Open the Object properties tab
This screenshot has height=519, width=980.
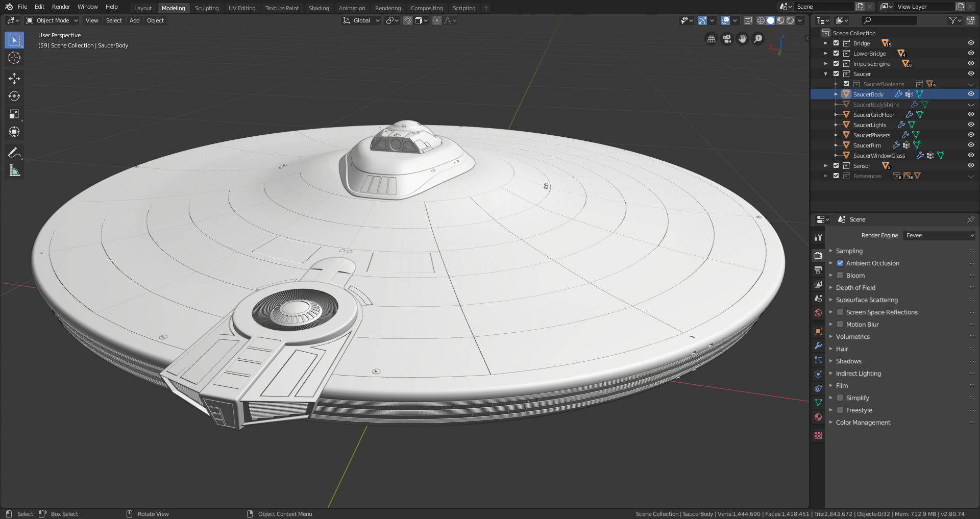818,331
